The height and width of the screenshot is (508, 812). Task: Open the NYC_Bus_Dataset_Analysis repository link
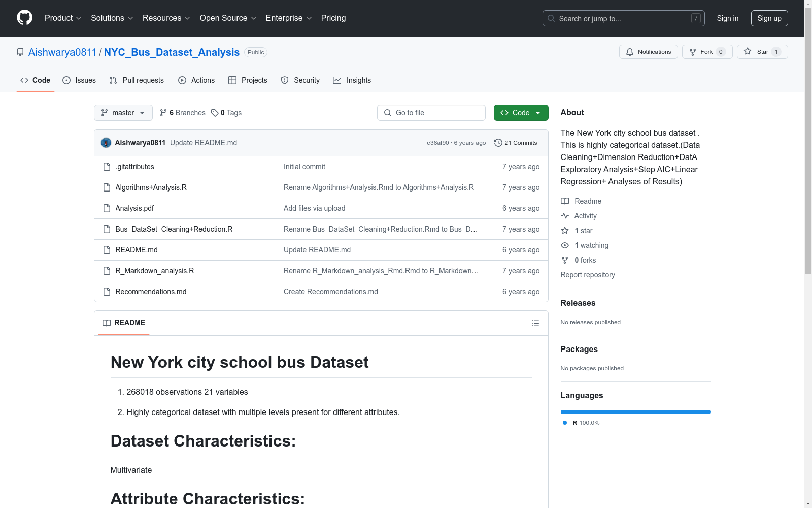point(172,52)
